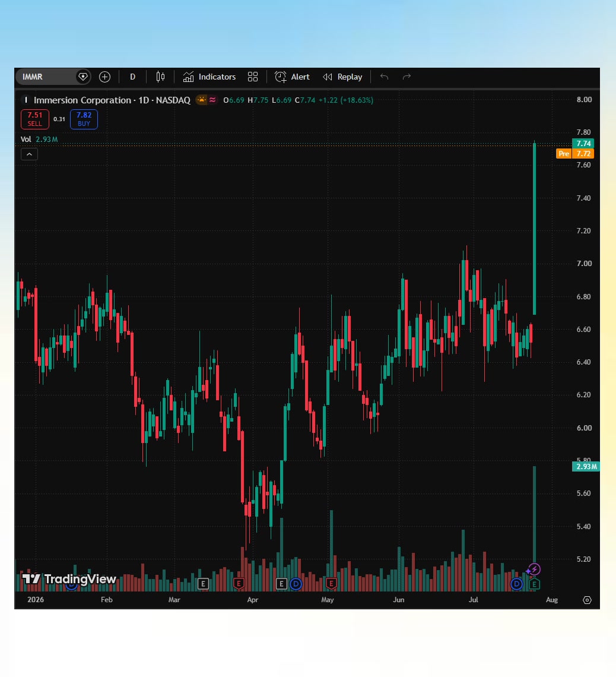Click the Aug label on time axis

[552, 600]
